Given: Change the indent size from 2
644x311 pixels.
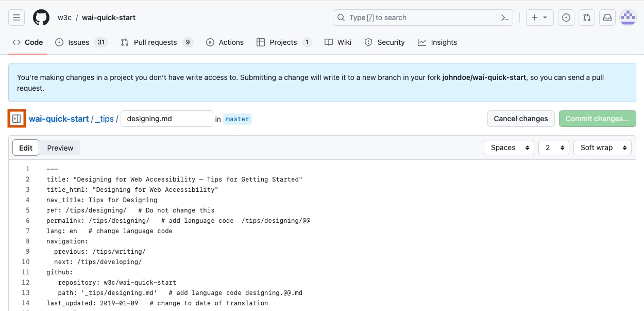Looking at the screenshot, I should click(553, 148).
